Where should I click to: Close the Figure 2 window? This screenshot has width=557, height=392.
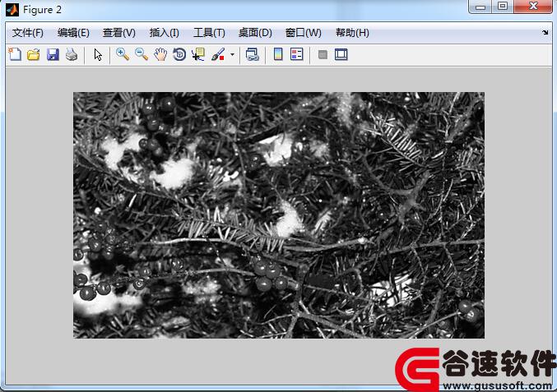(x=533, y=7)
